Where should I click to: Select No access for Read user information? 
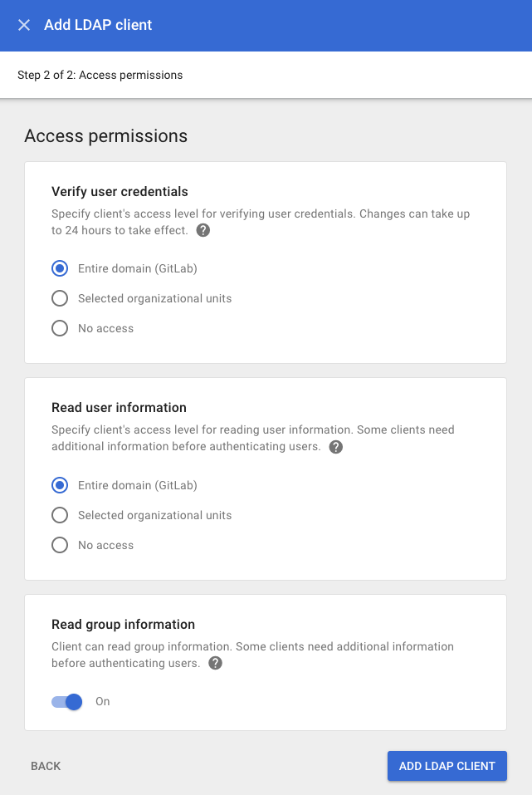(59, 545)
